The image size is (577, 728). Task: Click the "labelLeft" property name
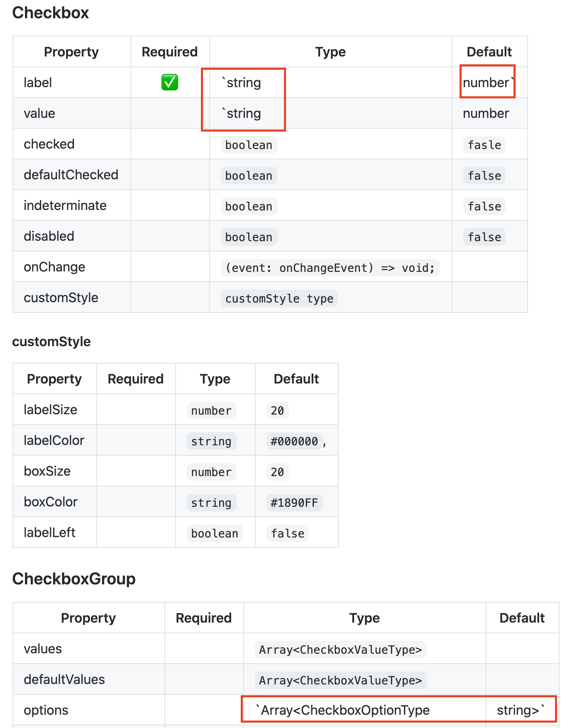49,533
